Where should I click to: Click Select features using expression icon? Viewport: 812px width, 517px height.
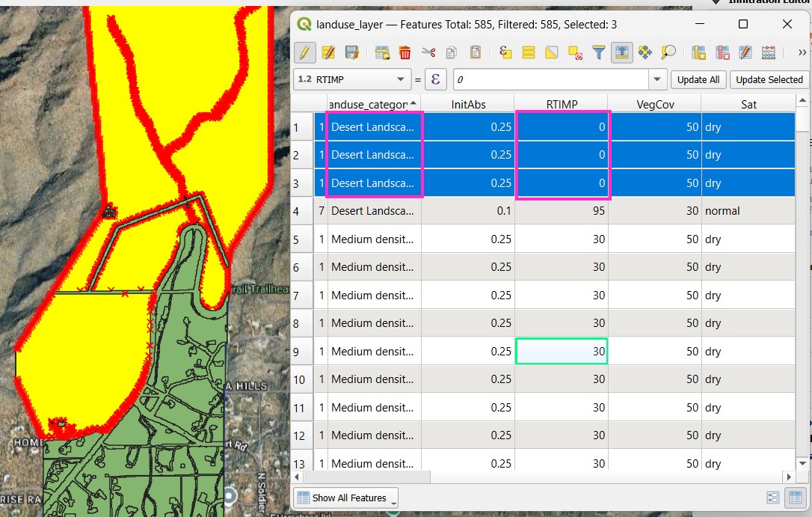click(x=505, y=52)
